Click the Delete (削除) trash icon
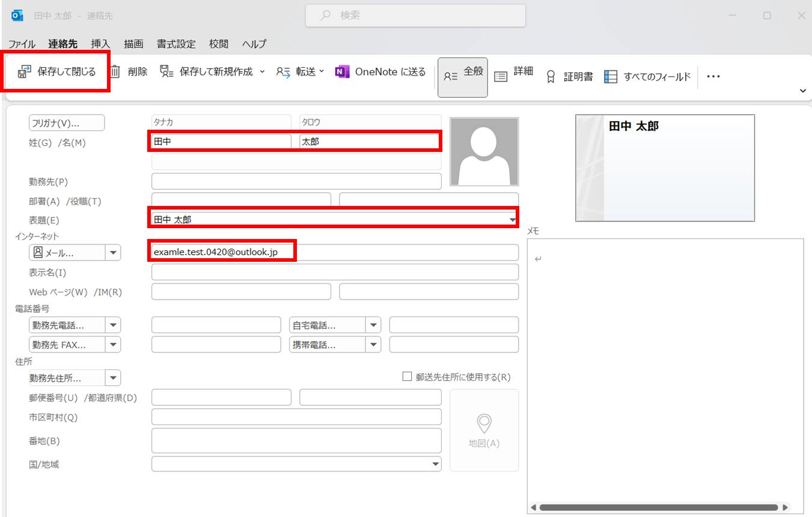Viewport: 812px width, 517px height. [116, 72]
